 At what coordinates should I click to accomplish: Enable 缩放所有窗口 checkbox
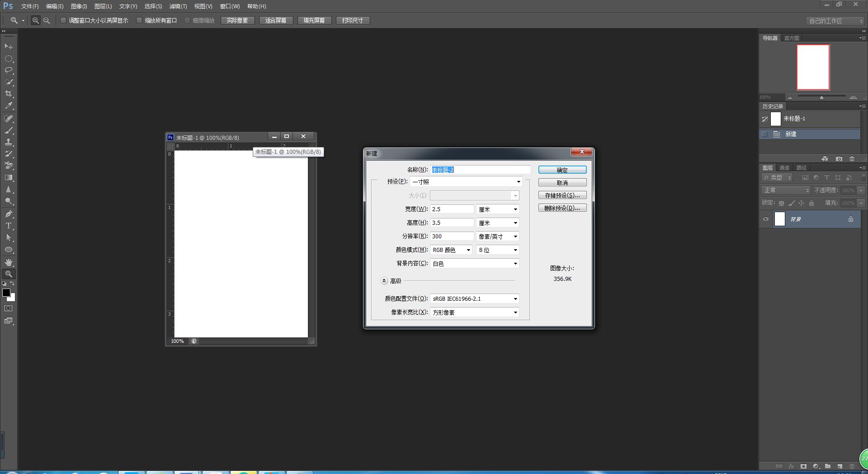[x=140, y=20]
